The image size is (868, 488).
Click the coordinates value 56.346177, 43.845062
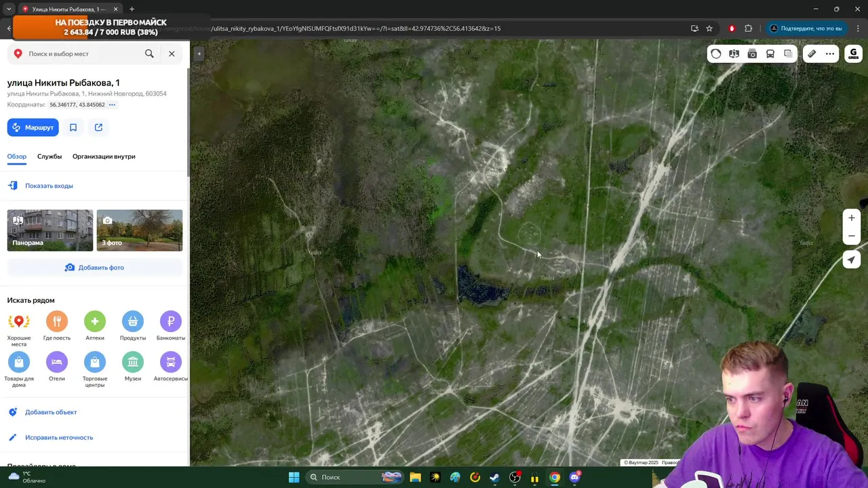tap(77, 104)
